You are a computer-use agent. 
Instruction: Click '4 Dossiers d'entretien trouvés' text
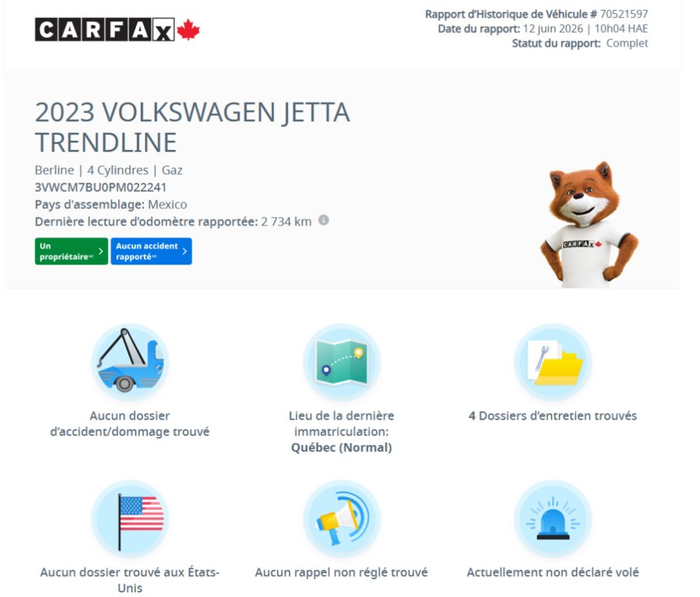(552, 416)
